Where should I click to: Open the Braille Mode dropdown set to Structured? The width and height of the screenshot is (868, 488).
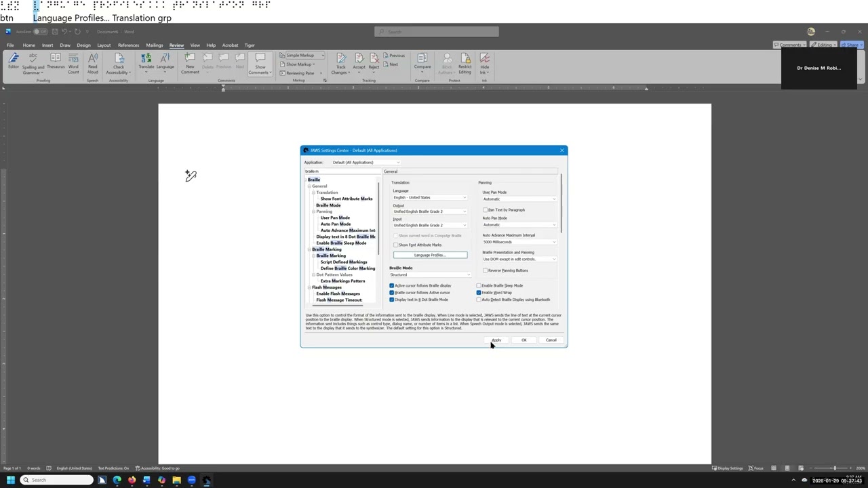click(x=430, y=274)
